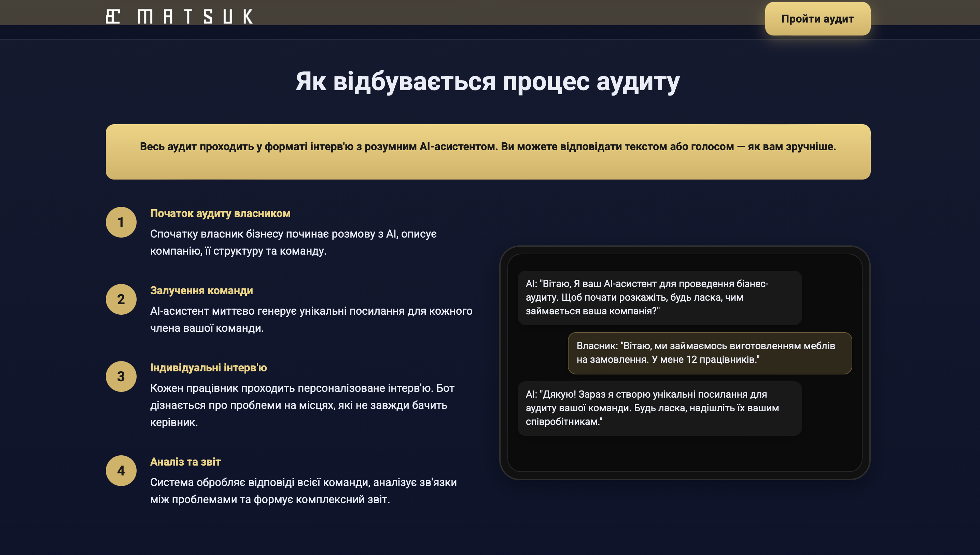Image resolution: width=980 pixels, height=555 pixels.
Task: Click step number 2 circle
Action: point(121,299)
